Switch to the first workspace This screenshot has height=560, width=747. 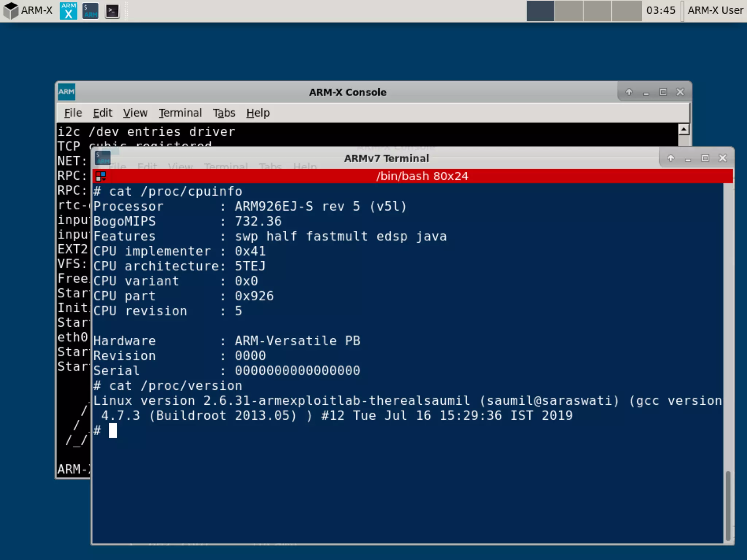[x=540, y=11]
